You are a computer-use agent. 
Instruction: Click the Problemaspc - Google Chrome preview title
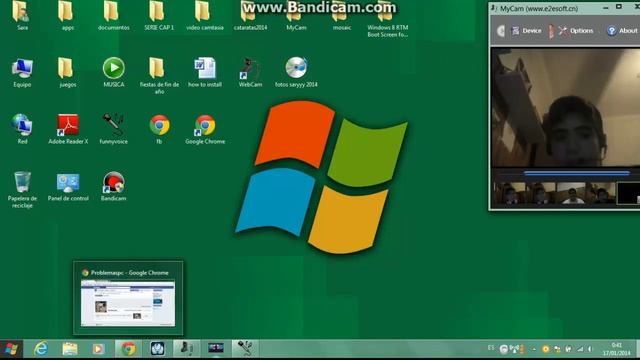129,273
